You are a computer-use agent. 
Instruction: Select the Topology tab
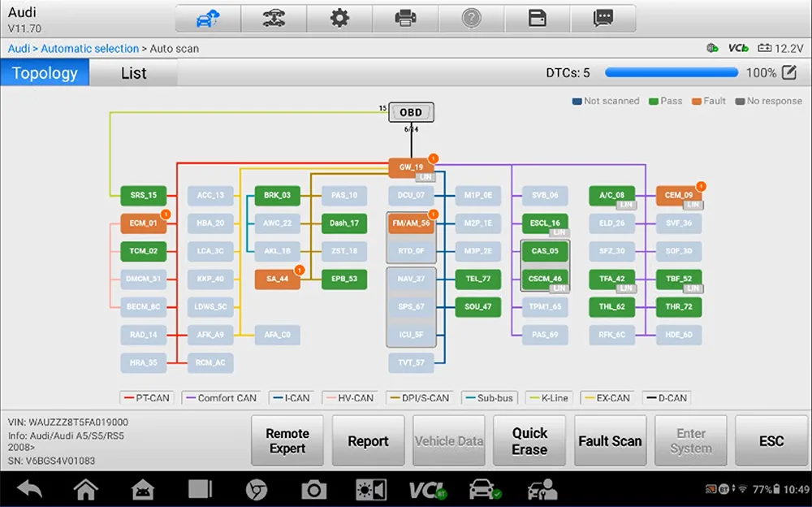tap(45, 73)
